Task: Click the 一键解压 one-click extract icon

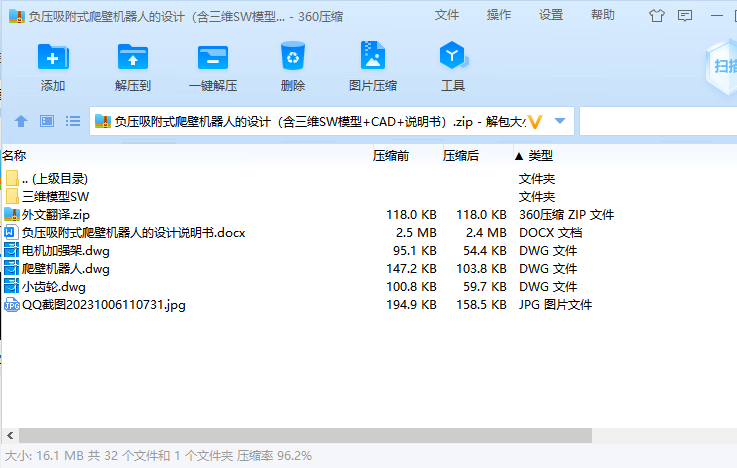Action: click(x=213, y=57)
